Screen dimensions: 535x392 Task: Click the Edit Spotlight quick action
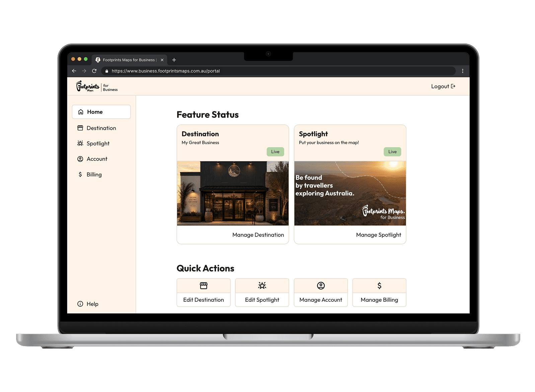[x=262, y=293]
